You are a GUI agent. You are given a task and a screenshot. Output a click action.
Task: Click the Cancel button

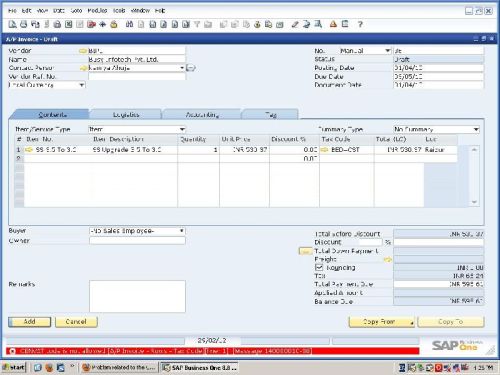coord(76,322)
